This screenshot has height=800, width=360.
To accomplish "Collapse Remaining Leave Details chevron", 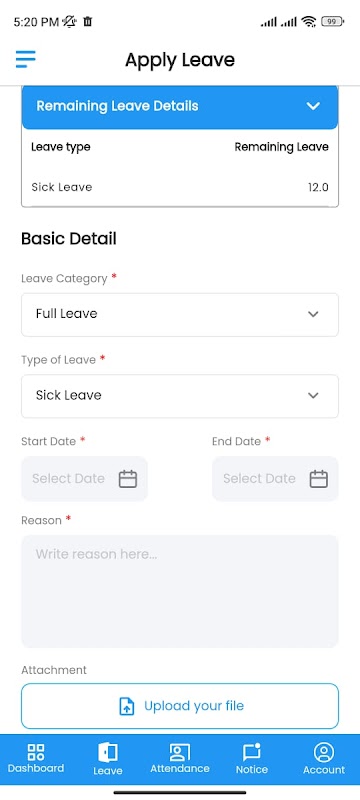I will [313, 106].
